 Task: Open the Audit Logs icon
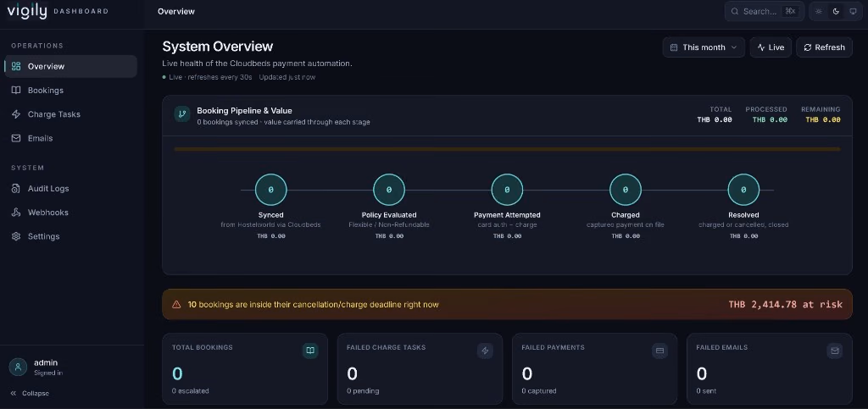[x=16, y=189]
